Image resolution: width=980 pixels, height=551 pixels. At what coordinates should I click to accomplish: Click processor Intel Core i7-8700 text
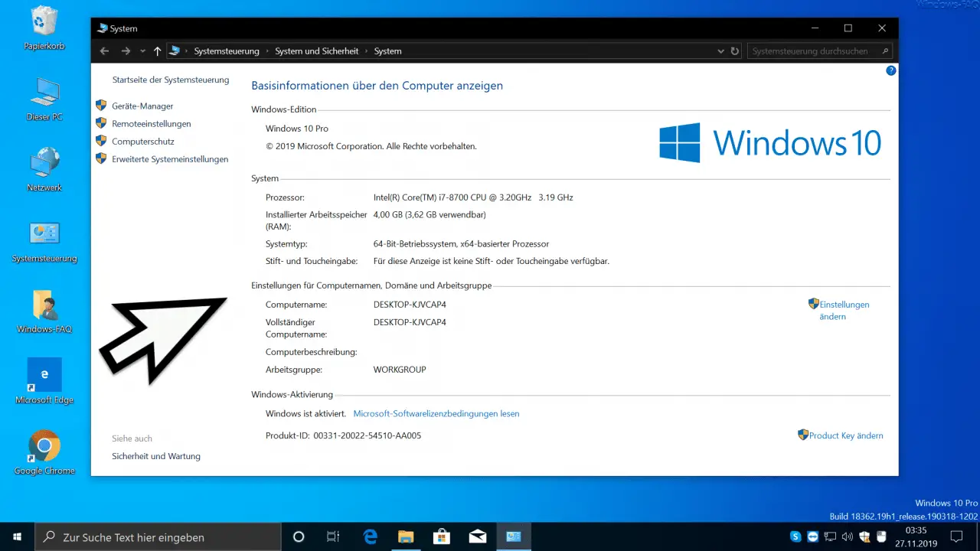pyautogui.click(x=473, y=197)
